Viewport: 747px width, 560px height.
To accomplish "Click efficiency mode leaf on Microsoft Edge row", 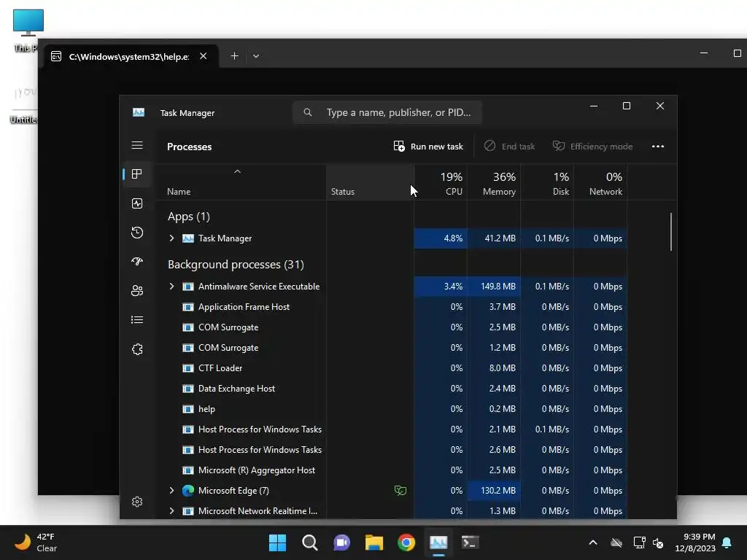I will 400,491.
